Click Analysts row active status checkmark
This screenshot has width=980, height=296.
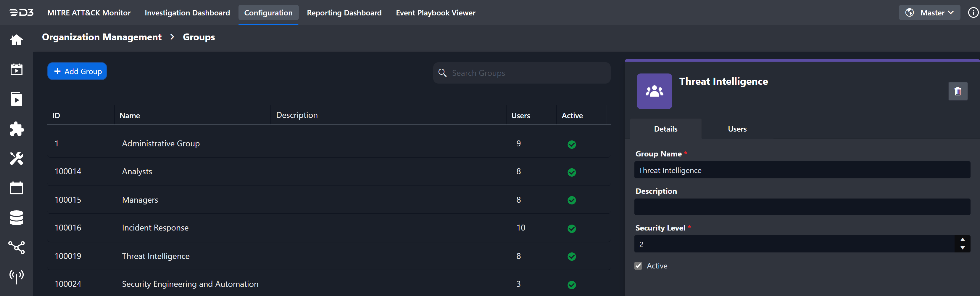tap(572, 172)
